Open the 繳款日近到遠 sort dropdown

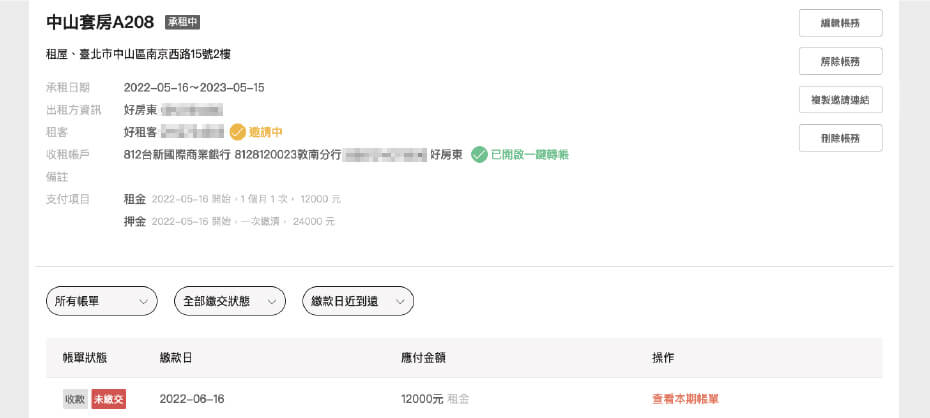pos(358,301)
